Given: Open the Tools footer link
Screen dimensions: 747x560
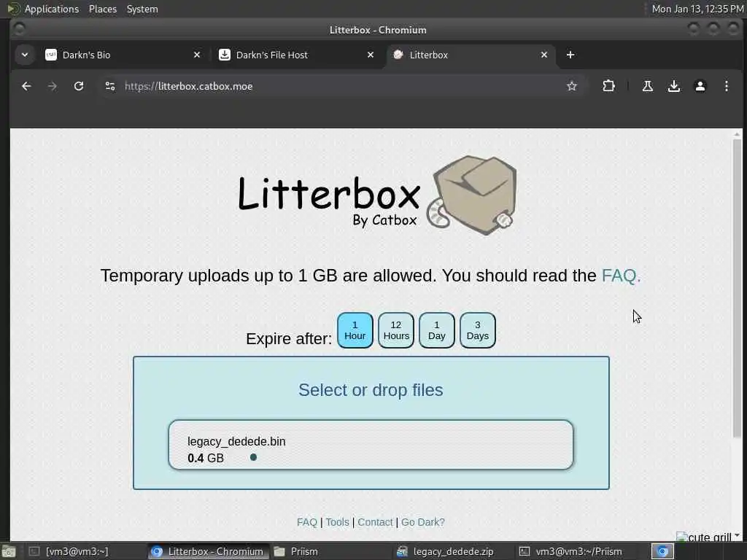Looking at the screenshot, I should 337,522.
